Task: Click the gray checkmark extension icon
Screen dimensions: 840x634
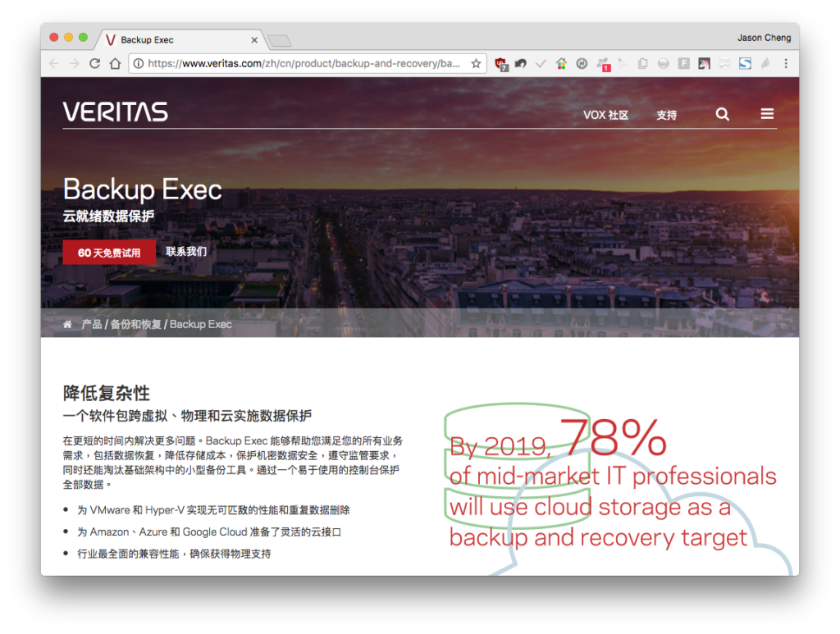Action: click(x=541, y=64)
